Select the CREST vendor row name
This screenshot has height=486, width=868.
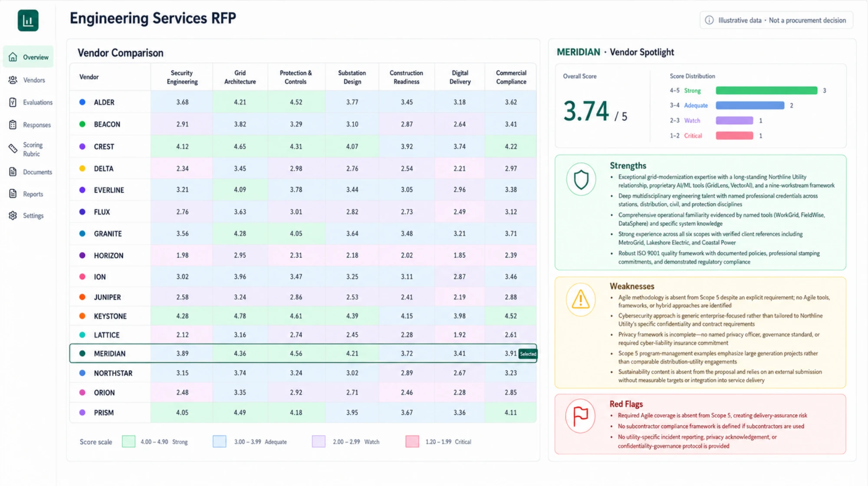(x=104, y=147)
